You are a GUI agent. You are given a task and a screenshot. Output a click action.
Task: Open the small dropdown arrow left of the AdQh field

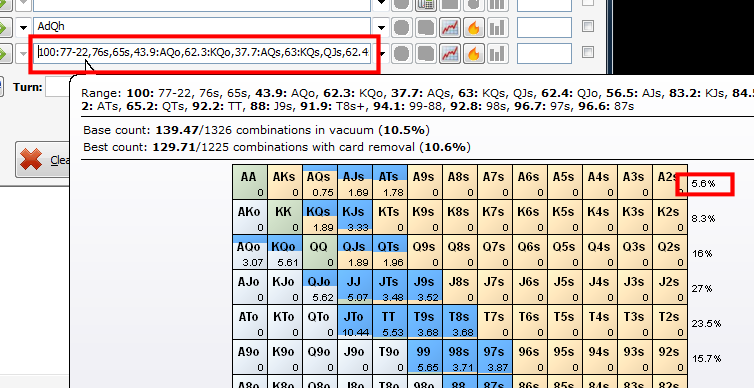[24, 28]
